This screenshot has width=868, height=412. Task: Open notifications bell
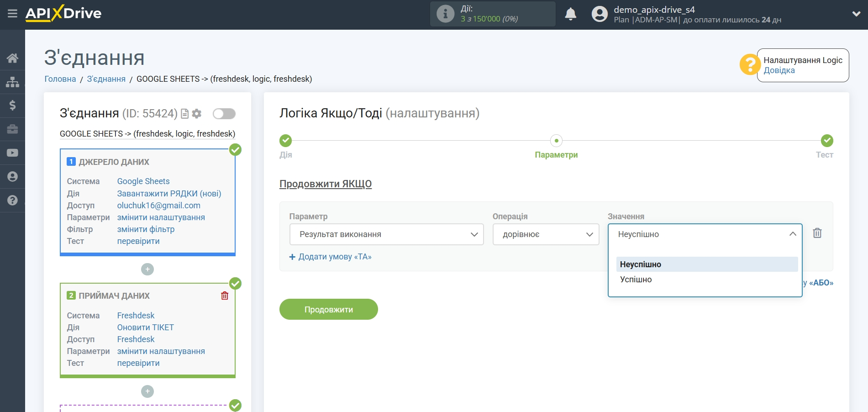pos(570,14)
